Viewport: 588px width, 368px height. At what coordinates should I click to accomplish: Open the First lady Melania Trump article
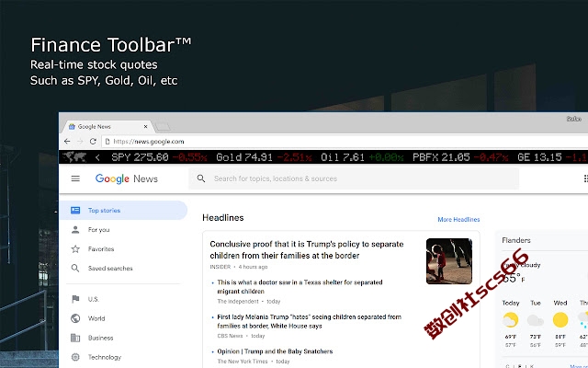[x=309, y=321]
